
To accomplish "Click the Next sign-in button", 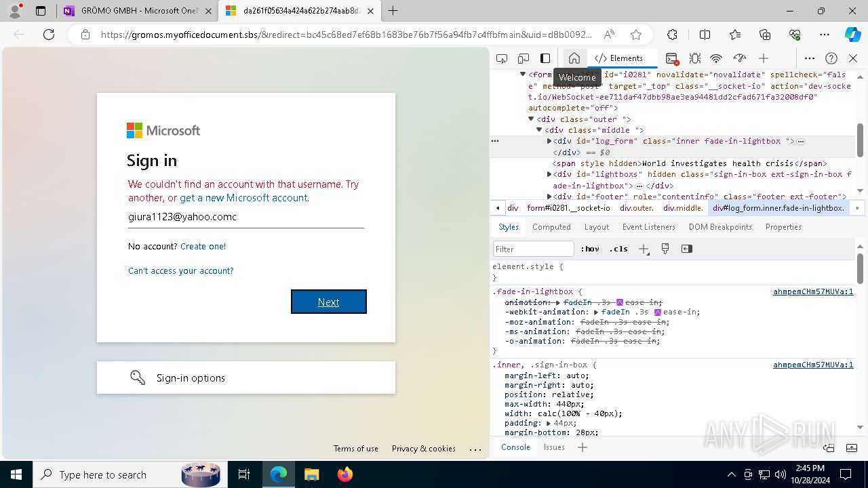I will 329,302.
